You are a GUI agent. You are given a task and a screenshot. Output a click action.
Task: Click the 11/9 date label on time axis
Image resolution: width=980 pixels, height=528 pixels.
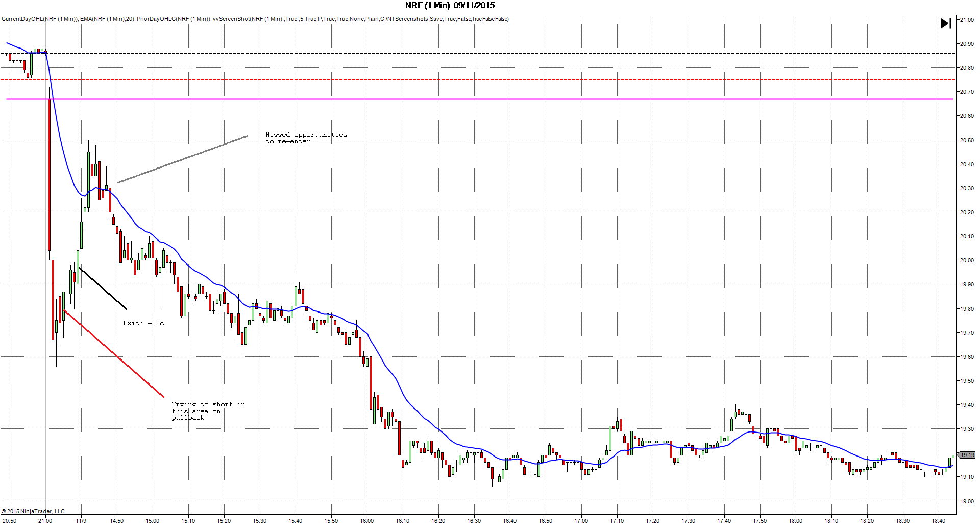click(x=81, y=521)
